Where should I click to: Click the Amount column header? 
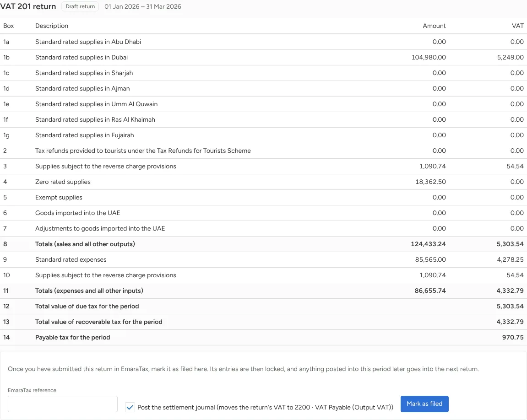tap(434, 26)
